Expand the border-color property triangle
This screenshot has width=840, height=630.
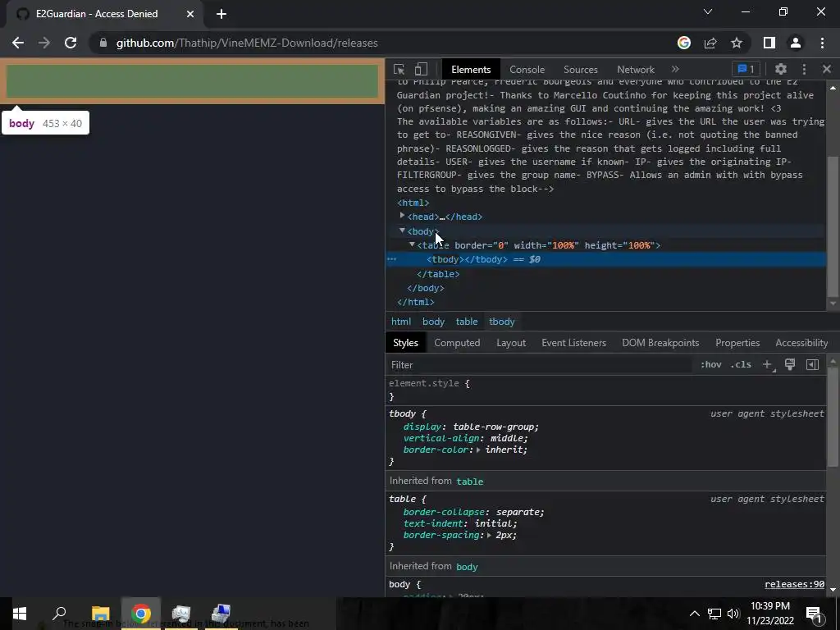coord(478,450)
